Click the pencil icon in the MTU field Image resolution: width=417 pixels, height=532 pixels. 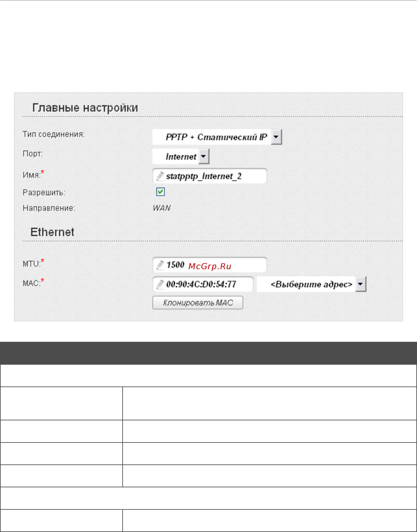pos(160,265)
